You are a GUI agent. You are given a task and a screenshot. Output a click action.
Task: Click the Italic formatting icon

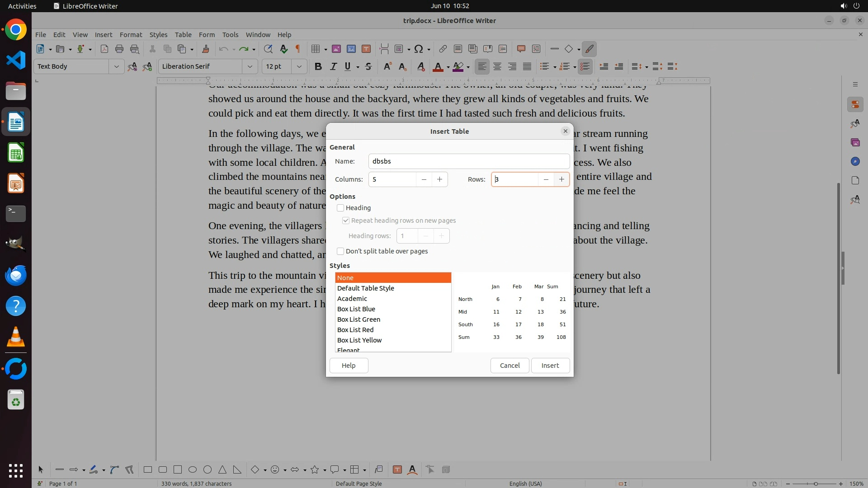point(333,66)
